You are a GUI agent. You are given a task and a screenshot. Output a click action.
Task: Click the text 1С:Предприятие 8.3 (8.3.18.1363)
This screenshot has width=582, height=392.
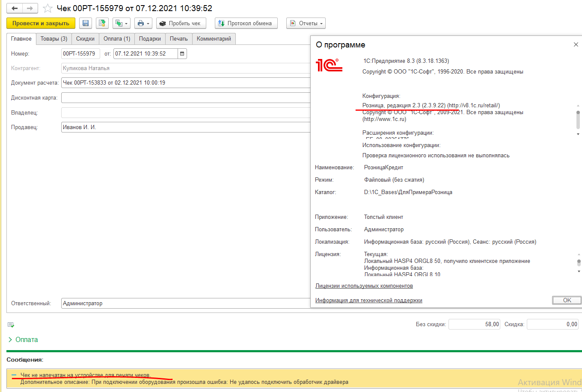point(406,61)
